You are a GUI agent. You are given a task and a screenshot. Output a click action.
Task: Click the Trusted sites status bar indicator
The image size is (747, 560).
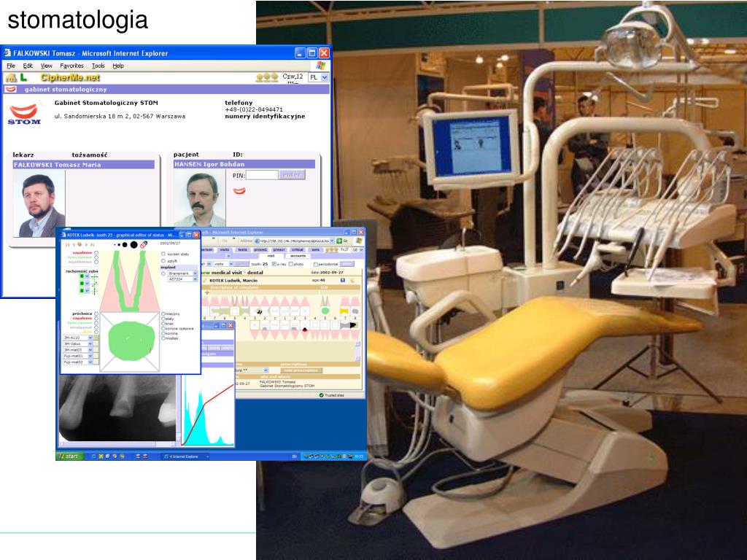tap(332, 395)
